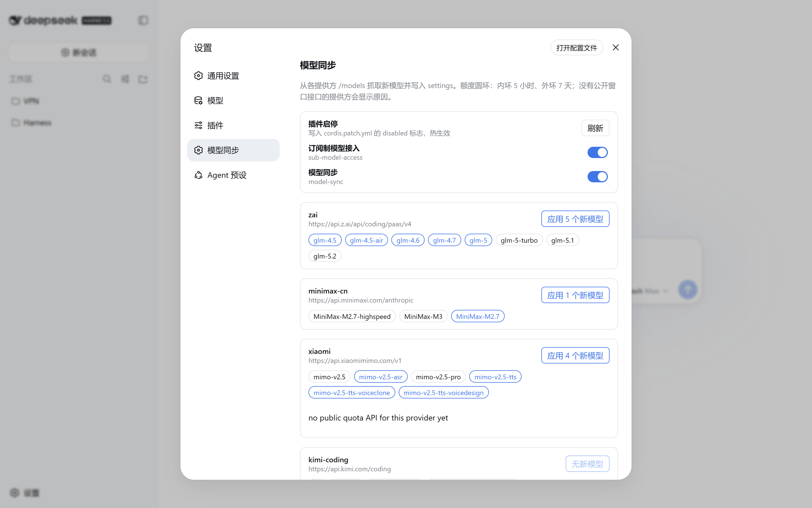Viewport: 812px width, 508px height.
Task: Select the mimo-v2.5 chip
Action: point(329,377)
